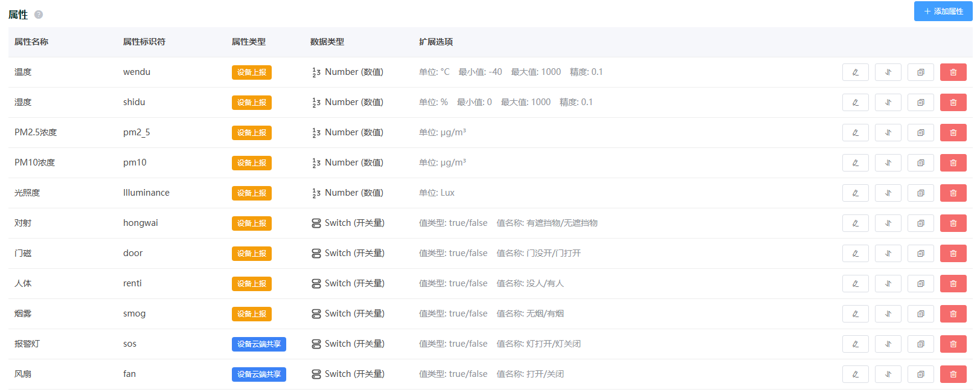The width and height of the screenshot is (980, 392).
Task: Copy the 人体 property
Action: 920,284
